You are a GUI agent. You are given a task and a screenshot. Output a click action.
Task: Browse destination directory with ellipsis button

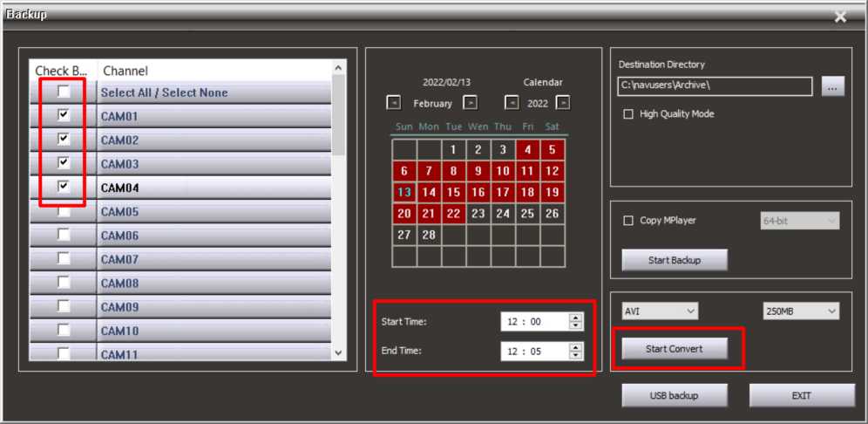click(x=833, y=86)
